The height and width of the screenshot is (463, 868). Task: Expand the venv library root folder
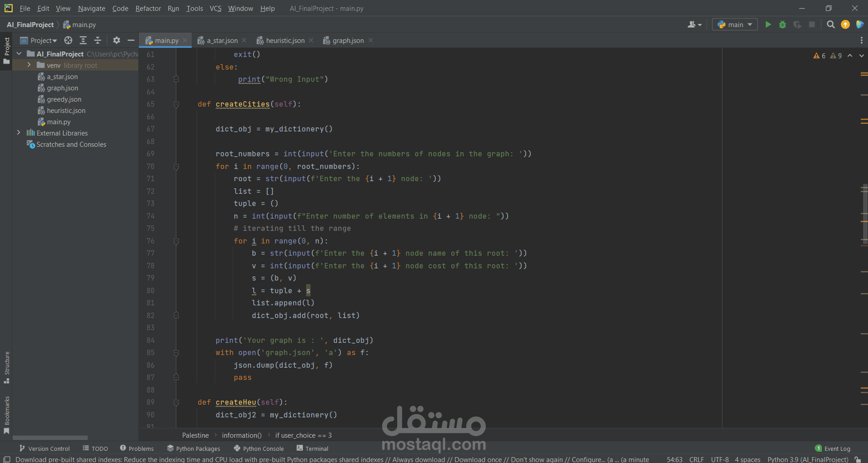point(29,65)
